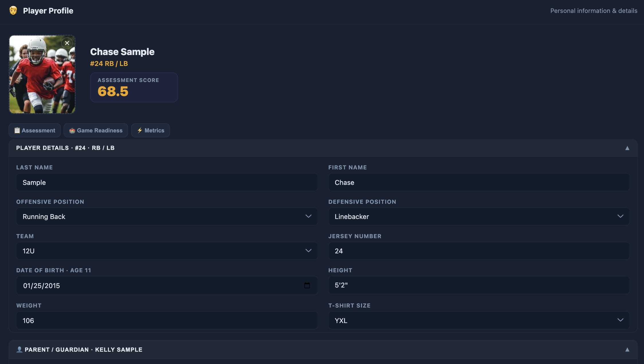Open the Defensive Position dropdown
Viewport: 644px width, 364px height.
479,216
